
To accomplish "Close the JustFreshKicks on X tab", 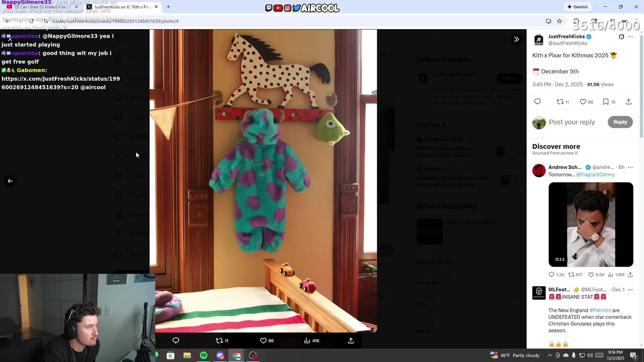I will 156,7.
